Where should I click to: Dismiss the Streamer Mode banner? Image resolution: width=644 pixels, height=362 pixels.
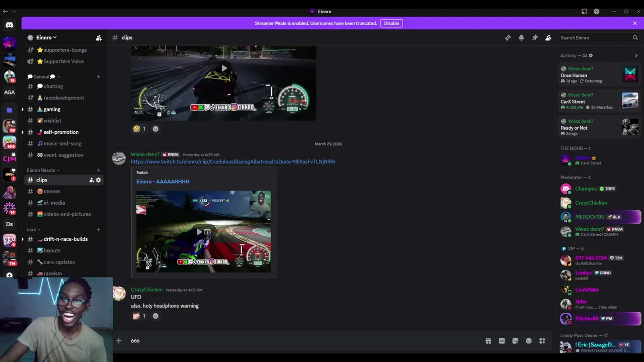coord(635,23)
